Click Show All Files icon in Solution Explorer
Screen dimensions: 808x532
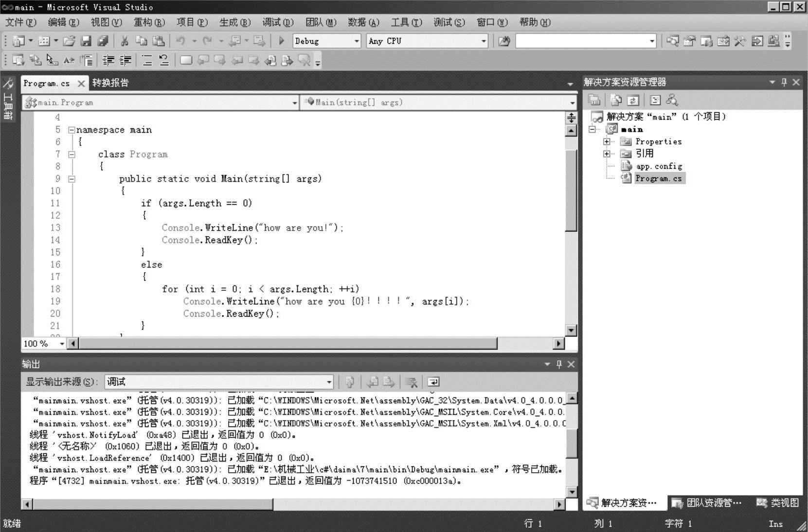pyautogui.click(x=616, y=100)
